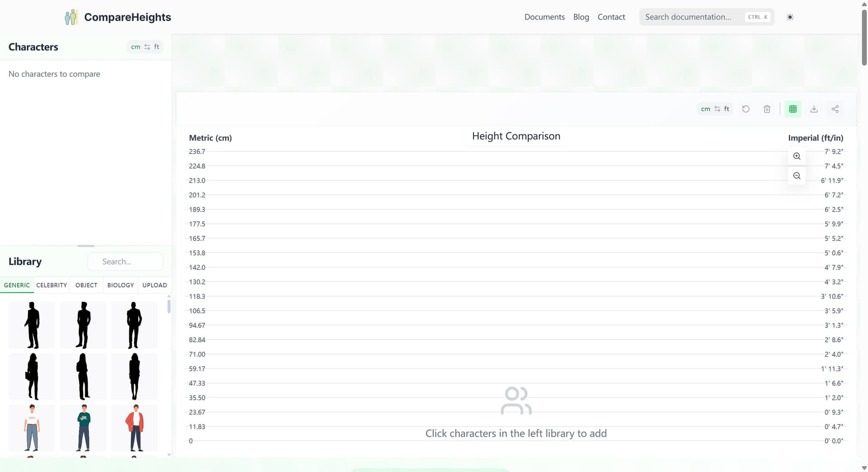This screenshot has height=472, width=868.
Task: Add the red jacket character thumbnail
Action: pyautogui.click(x=134, y=428)
